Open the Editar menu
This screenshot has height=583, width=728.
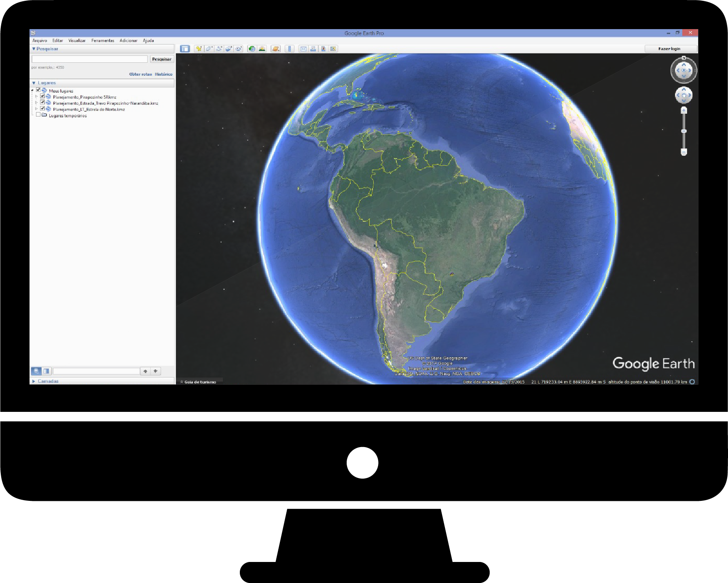tap(57, 40)
